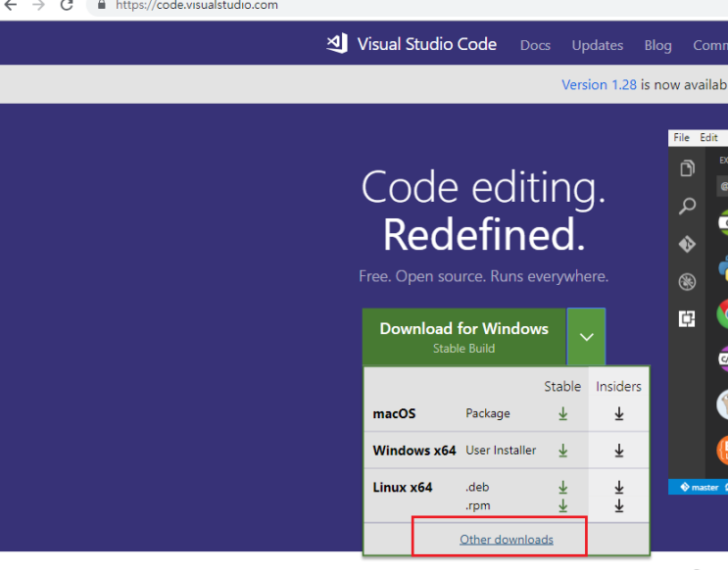Click the Visual Studio Code logo icon
This screenshot has width=728, height=570.
[337, 44]
